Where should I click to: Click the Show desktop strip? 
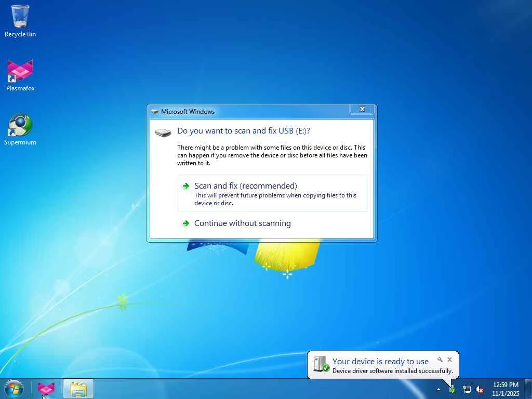point(528,389)
